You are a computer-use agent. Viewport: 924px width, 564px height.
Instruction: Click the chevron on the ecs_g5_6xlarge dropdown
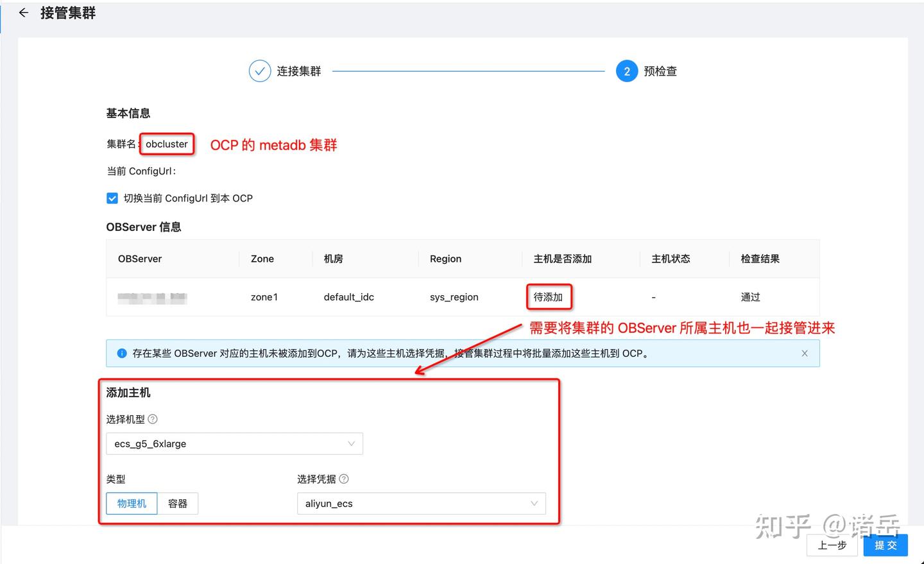(x=351, y=443)
